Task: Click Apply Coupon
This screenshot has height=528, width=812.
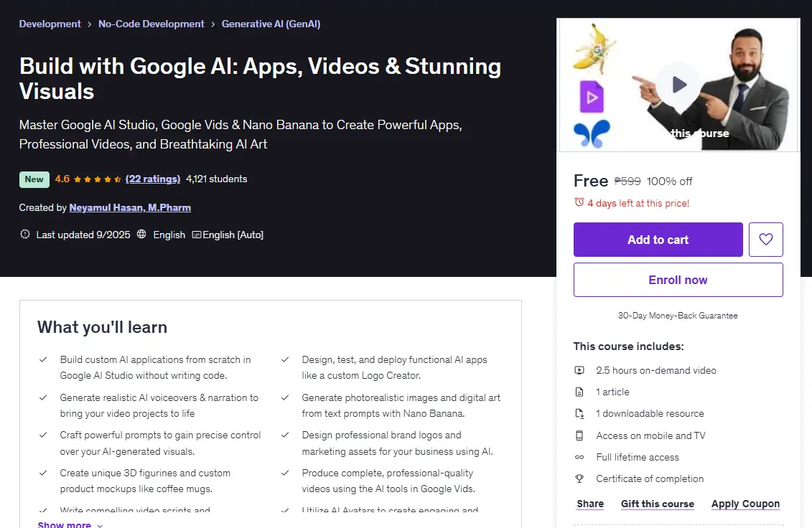Action: pyautogui.click(x=745, y=504)
